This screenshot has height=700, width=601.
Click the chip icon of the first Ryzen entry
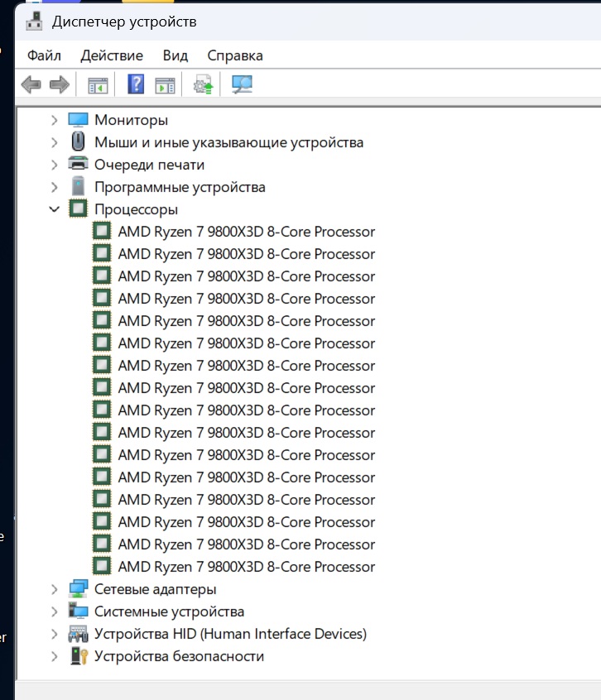click(x=102, y=231)
